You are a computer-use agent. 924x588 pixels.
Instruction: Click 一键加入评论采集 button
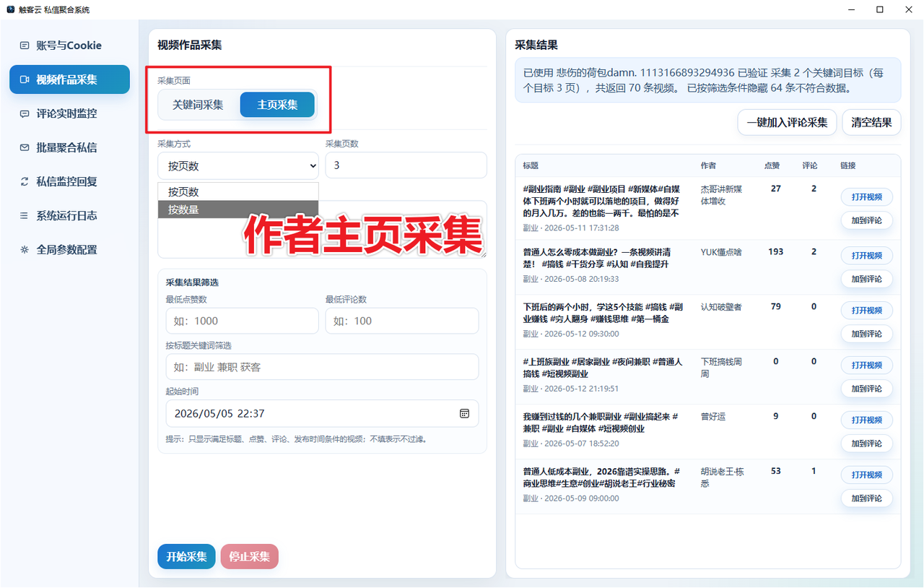(x=787, y=122)
